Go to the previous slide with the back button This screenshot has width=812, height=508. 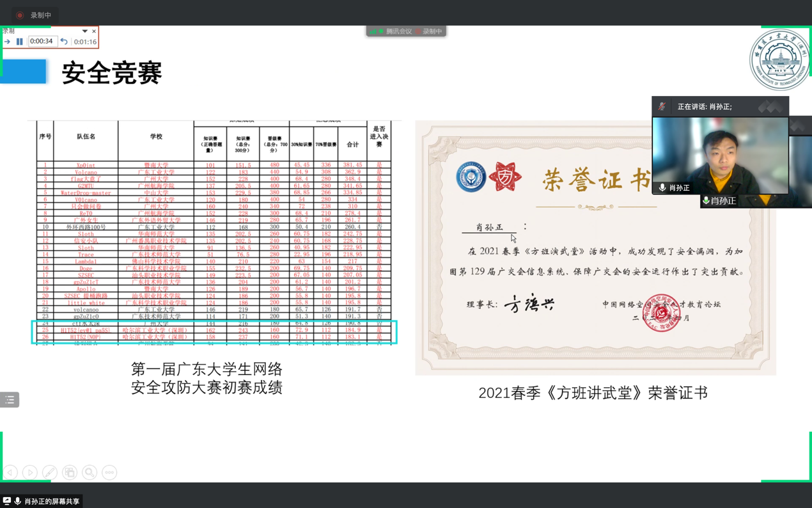10,472
